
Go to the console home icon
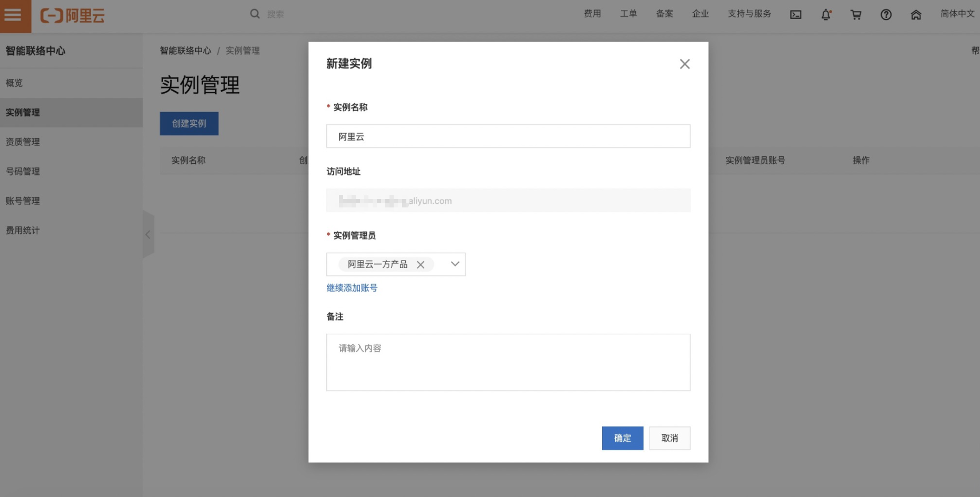[x=916, y=15]
